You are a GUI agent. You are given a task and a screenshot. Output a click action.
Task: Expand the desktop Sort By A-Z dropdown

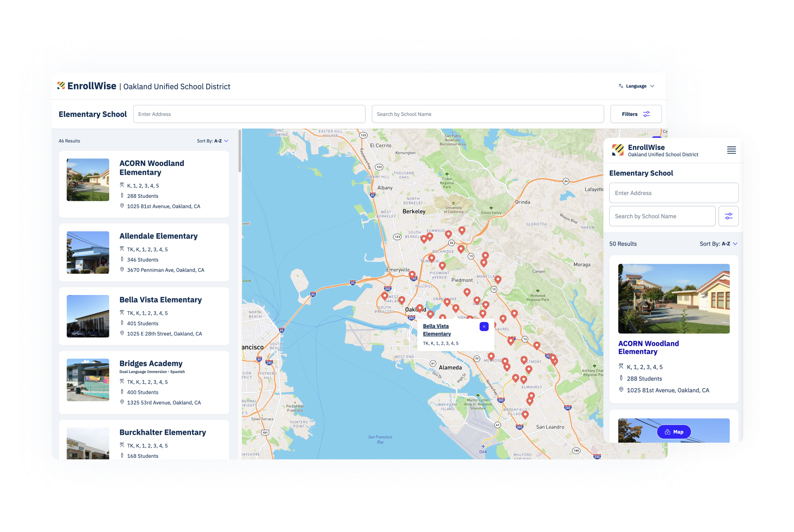click(213, 141)
